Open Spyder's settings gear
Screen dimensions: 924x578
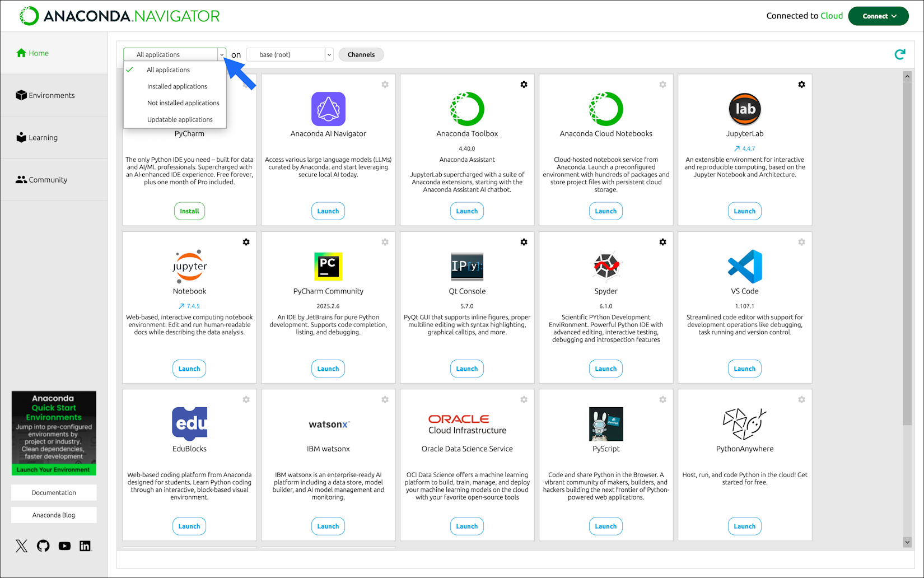tap(662, 242)
